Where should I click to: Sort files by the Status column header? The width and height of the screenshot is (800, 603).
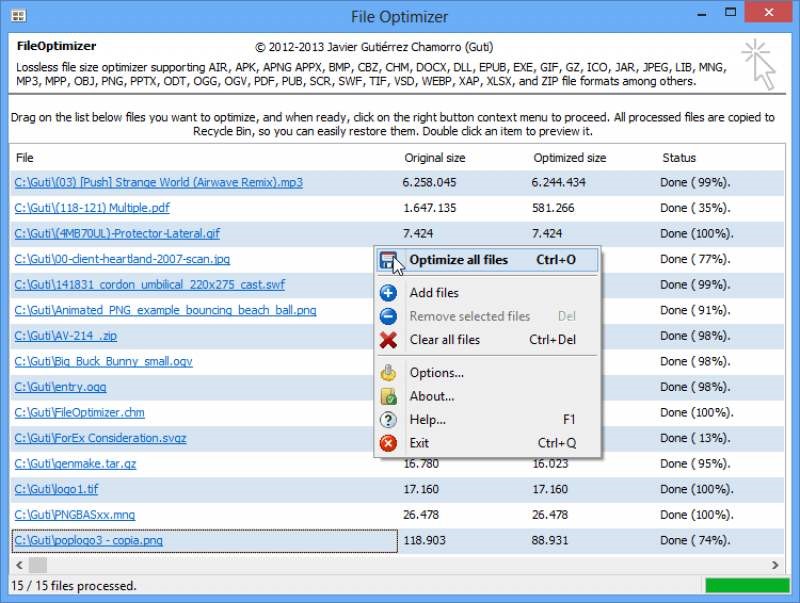[679, 157]
